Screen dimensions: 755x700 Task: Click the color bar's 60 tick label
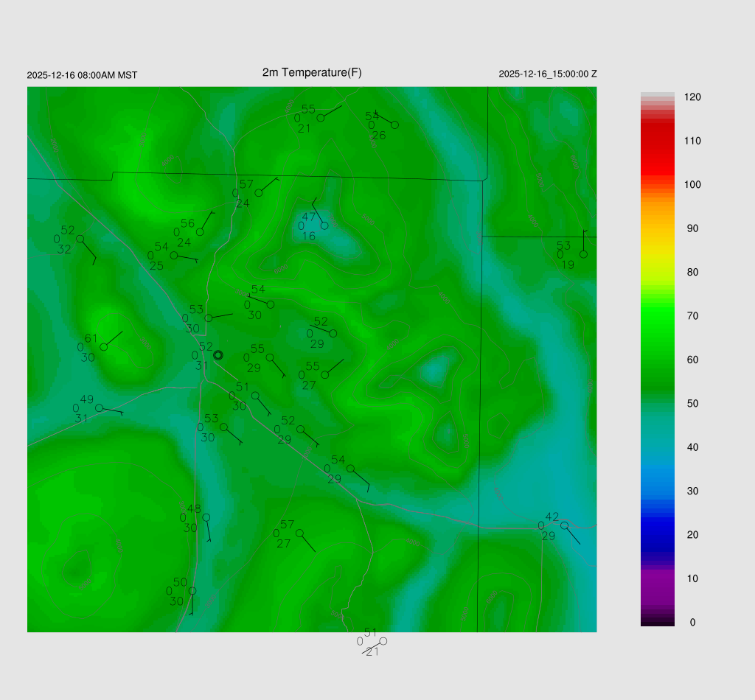pos(692,360)
